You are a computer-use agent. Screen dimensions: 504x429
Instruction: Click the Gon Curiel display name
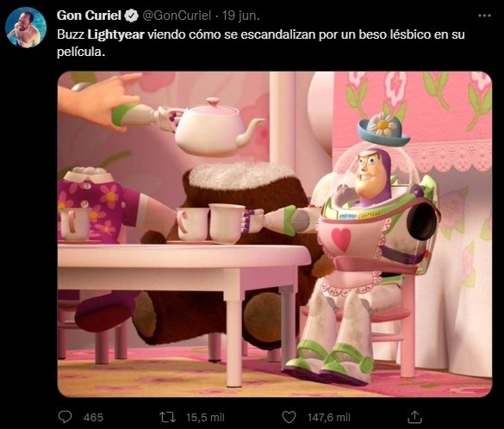point(89,16)
